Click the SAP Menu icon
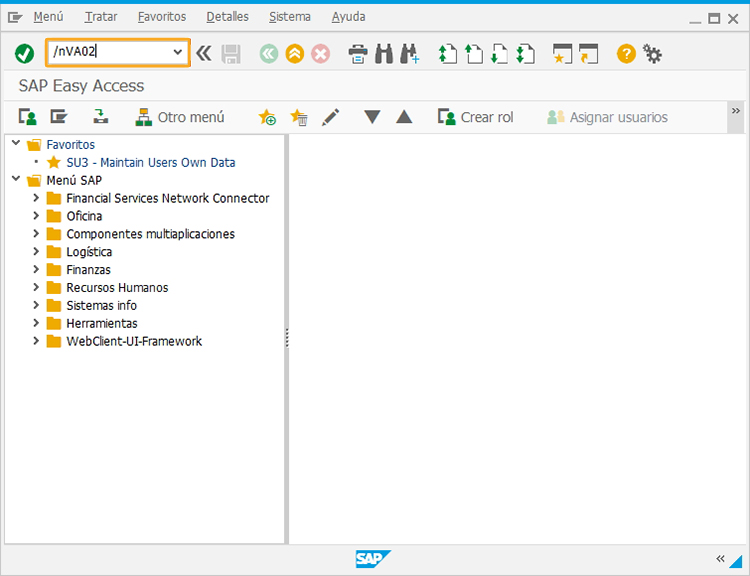Viewport: 750px width, 576px height. click(59, 117)
